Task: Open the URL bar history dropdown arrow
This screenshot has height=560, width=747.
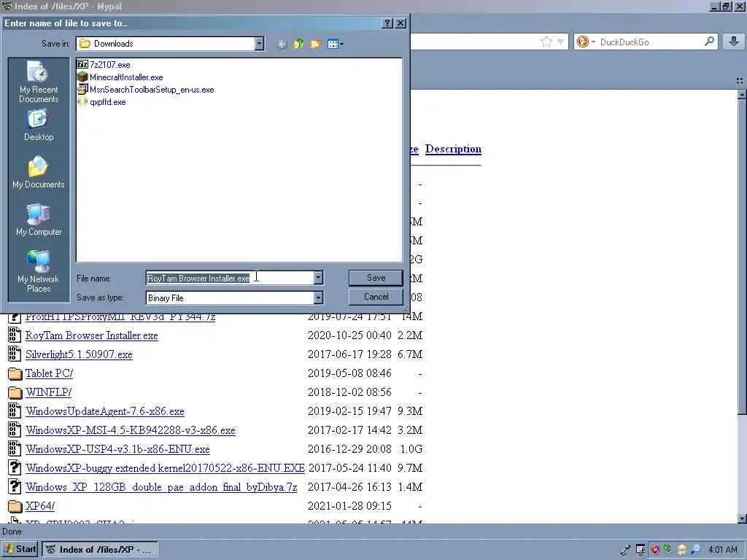Action: 561,42
